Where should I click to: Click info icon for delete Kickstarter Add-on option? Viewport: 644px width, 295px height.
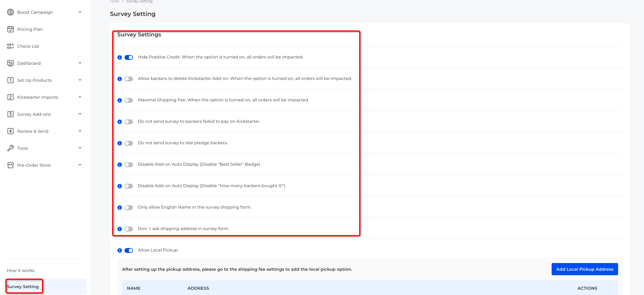pyautogui.click(x=120, y=79)
